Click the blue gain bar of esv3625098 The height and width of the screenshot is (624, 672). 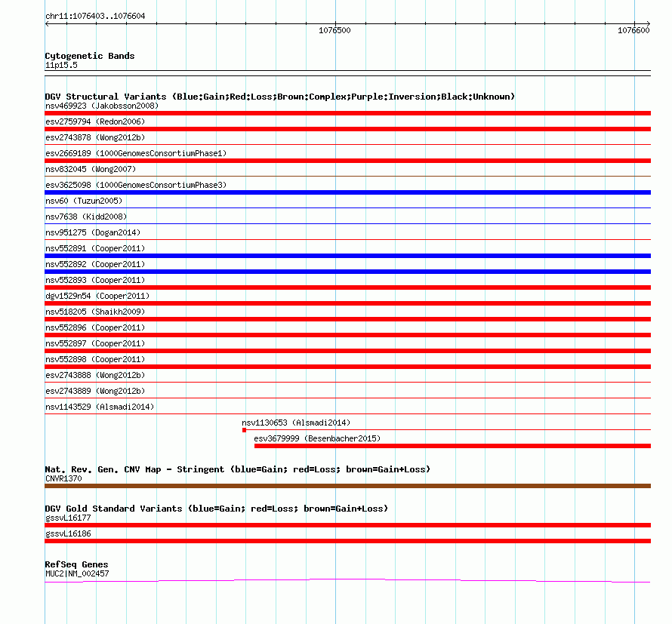[x=347, y=192]
